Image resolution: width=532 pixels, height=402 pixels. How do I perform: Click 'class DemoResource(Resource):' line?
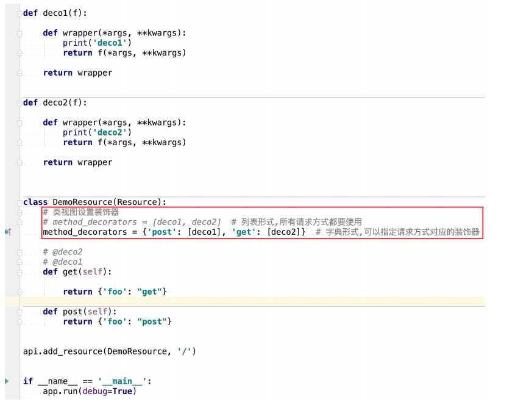[x=94, y=203]
